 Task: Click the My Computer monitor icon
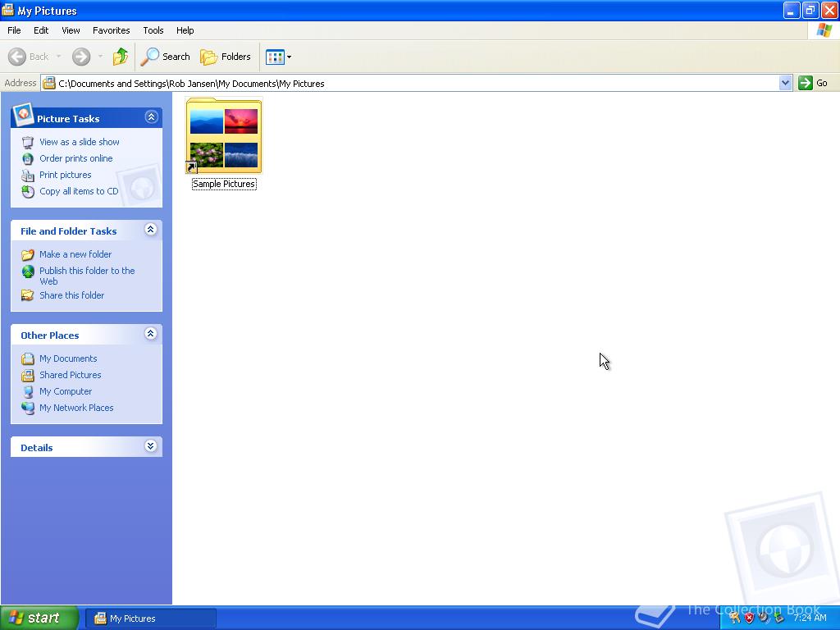coord(28,391)
